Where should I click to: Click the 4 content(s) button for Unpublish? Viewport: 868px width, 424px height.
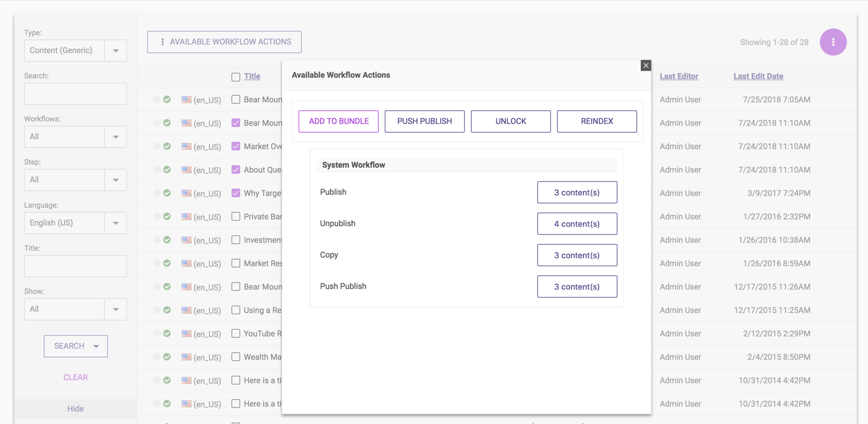click(x=577, y=224)
